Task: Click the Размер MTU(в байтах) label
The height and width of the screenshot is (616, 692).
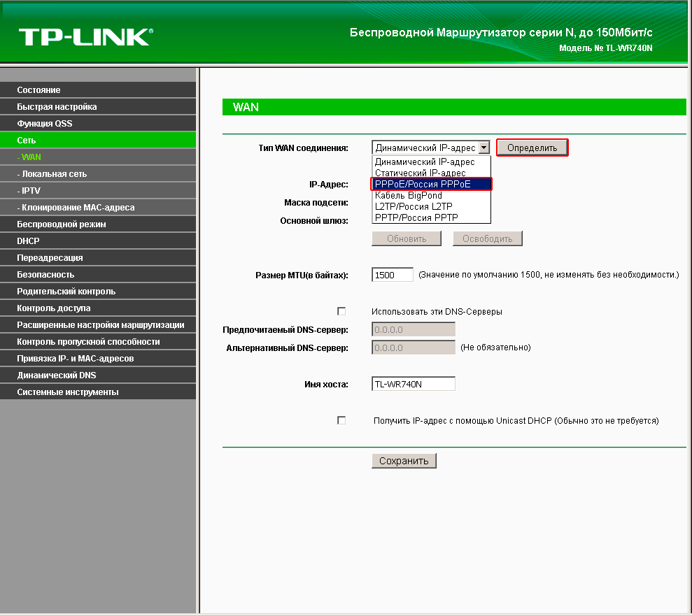Action: click(x=302, y=275)
